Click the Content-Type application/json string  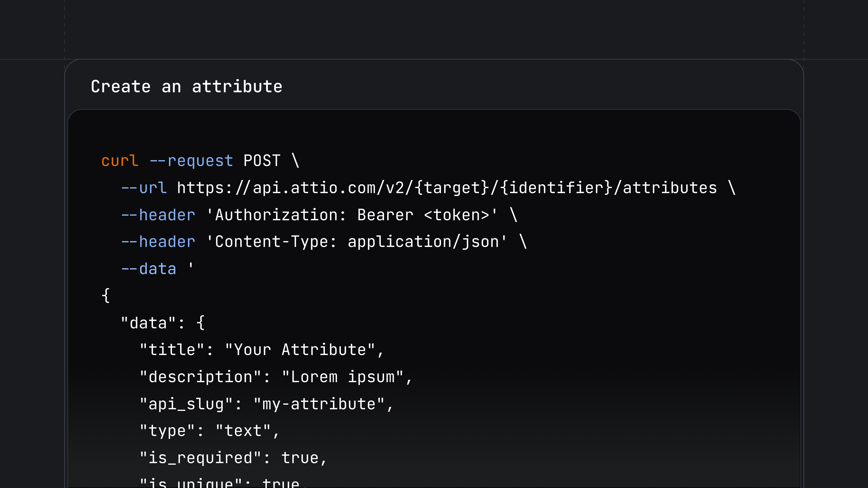coord(356,242)
